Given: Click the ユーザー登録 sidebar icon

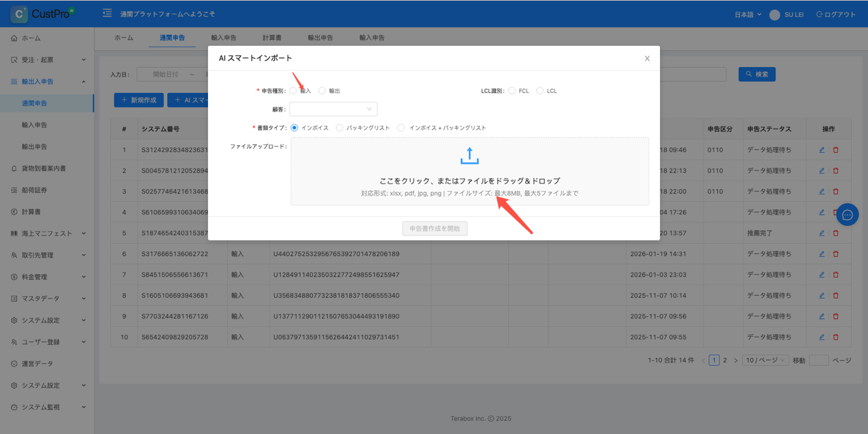Looking at the screenshot, I should coord(14,342).
